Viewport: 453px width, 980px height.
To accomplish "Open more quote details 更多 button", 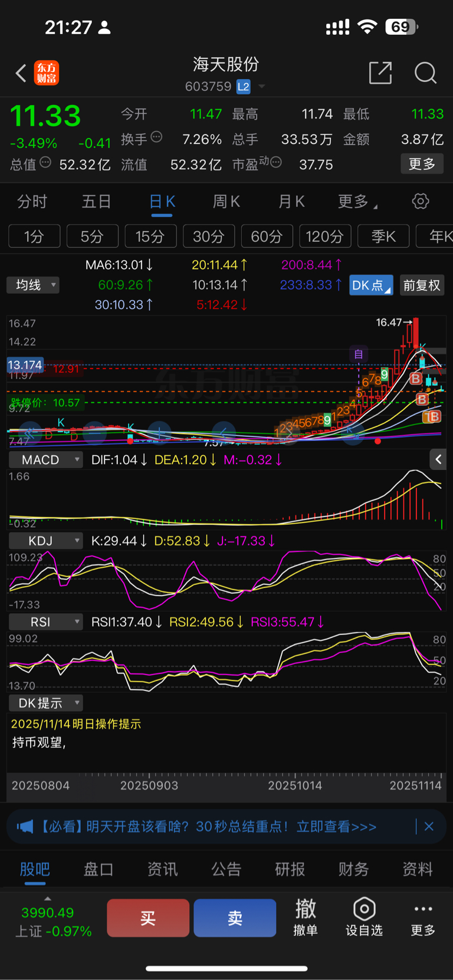I will tap(422, 164).
